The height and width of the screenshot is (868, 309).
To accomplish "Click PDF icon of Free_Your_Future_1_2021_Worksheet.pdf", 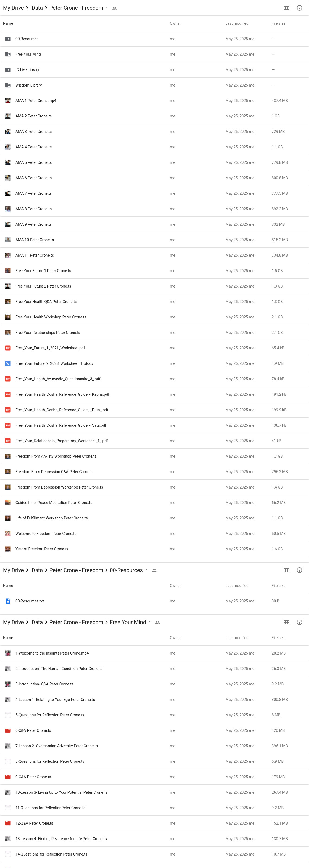I will (x=8, y=348).
